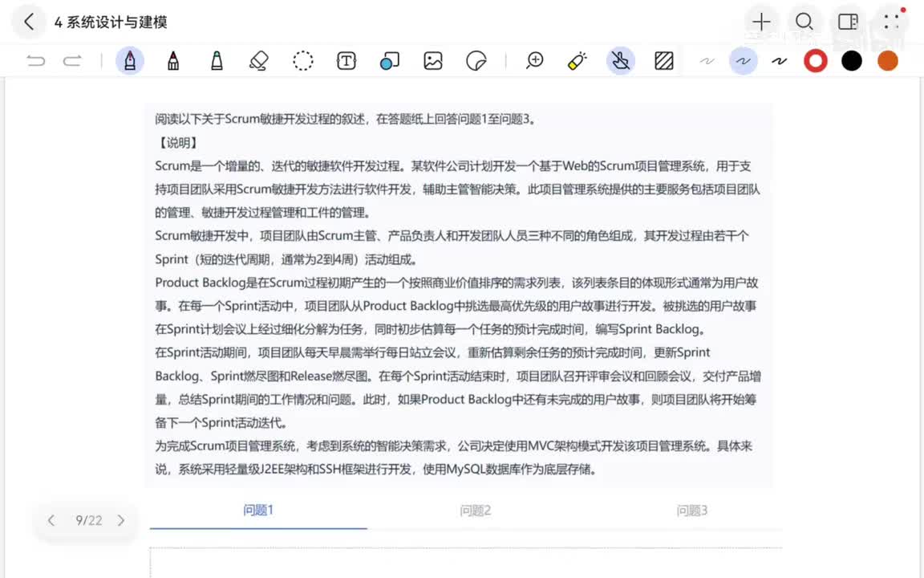
Task: Select the highlighter marker tool
Action: point(217,60)
